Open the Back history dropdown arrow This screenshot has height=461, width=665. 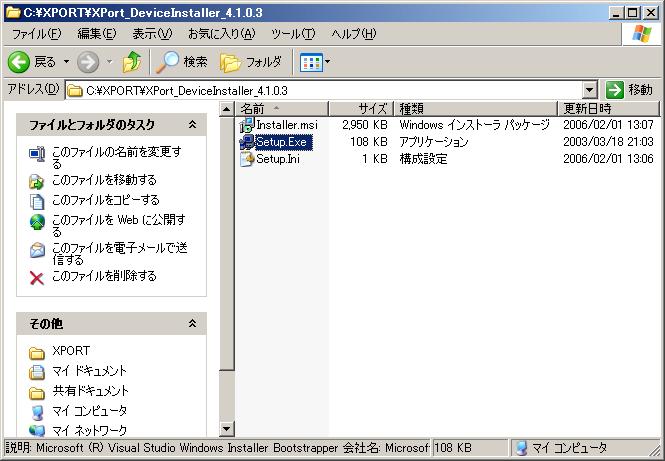click(67, 62)
